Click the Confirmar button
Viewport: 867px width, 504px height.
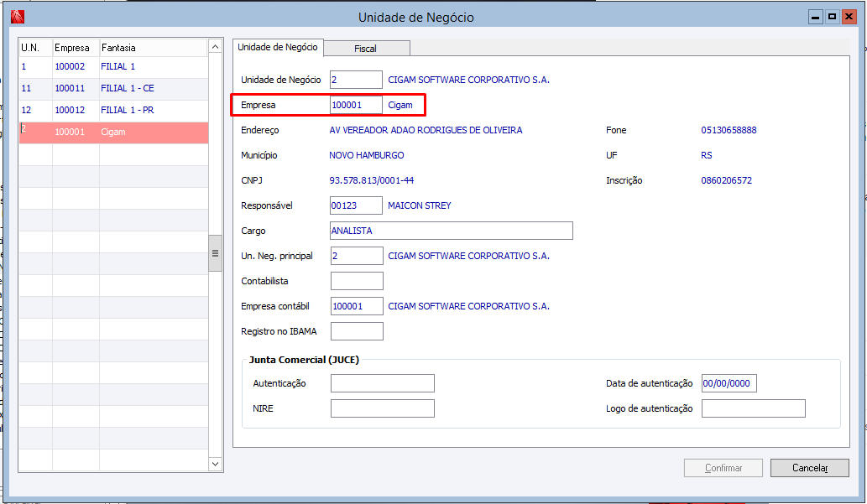[x=723, y=468]
